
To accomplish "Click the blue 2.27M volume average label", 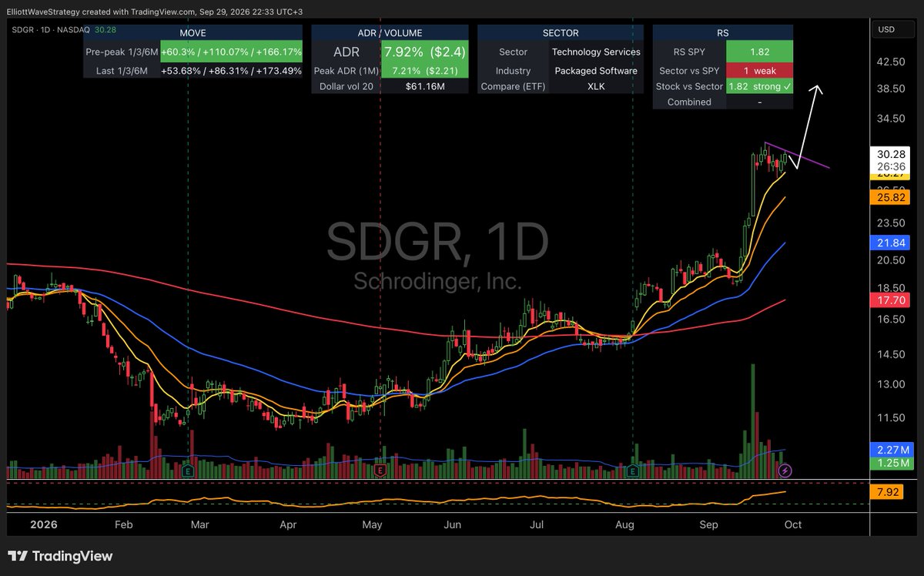I will tap(891, 449).
